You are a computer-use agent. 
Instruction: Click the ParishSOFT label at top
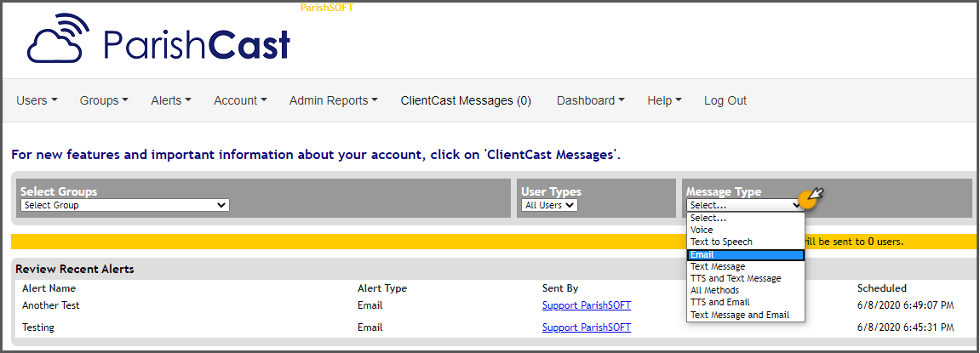327,8
